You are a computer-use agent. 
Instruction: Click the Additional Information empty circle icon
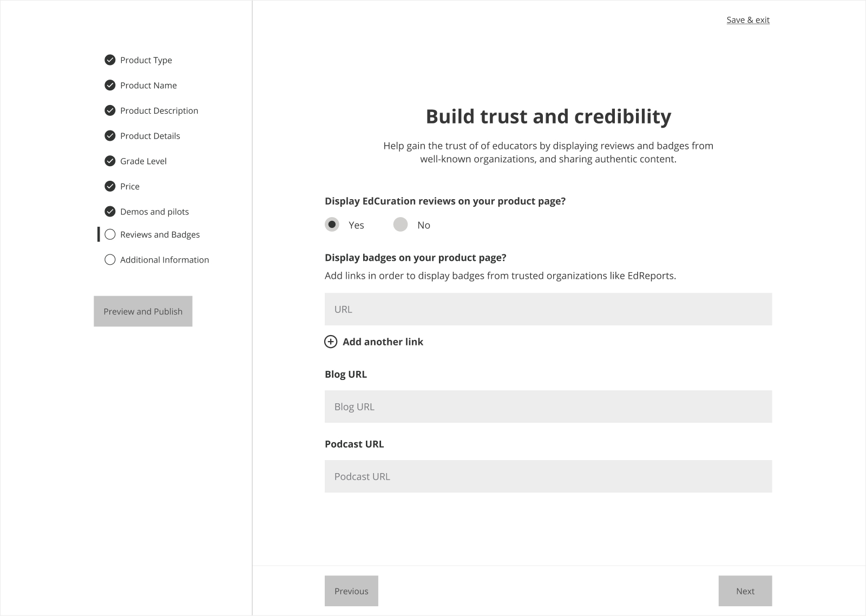[x=110, y=260]
